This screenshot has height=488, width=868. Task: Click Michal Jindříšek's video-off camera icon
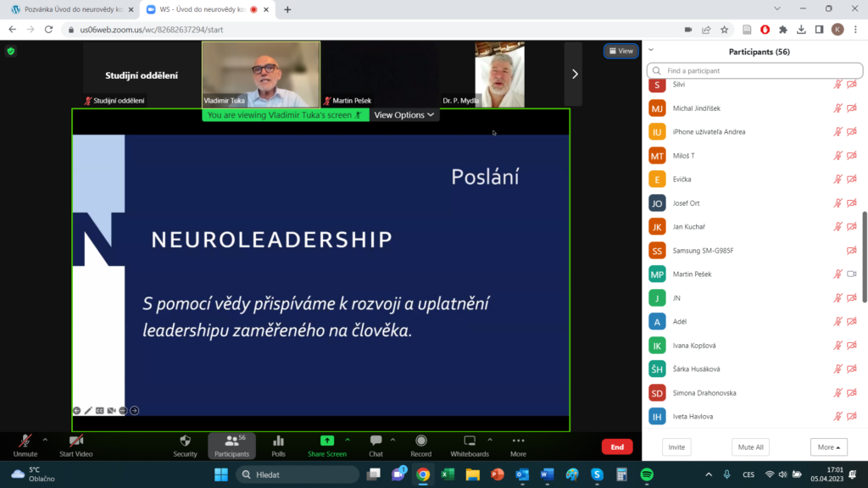pos(852,108)
